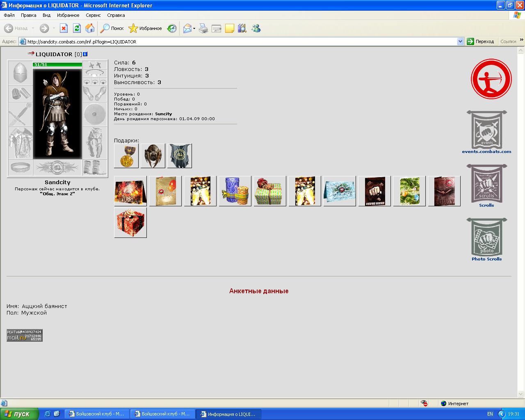Click the Переход go button
The width and height of the screenshot is (525, 420).
480,41
